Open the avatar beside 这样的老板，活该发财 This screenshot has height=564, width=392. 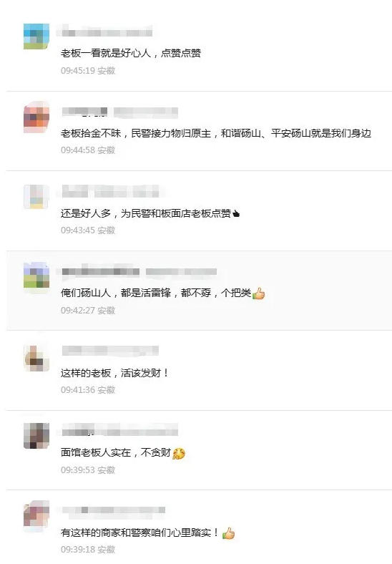tap(36, 359)
